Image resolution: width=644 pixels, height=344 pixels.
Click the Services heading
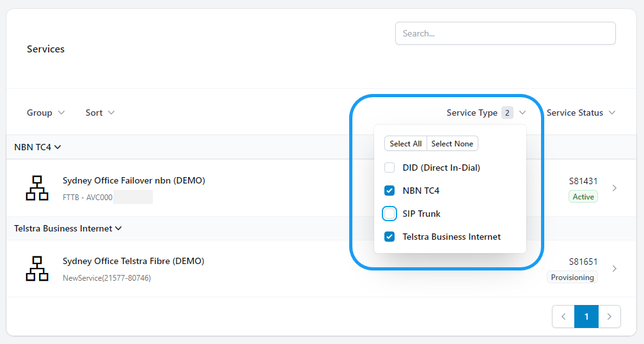(45, 49)
